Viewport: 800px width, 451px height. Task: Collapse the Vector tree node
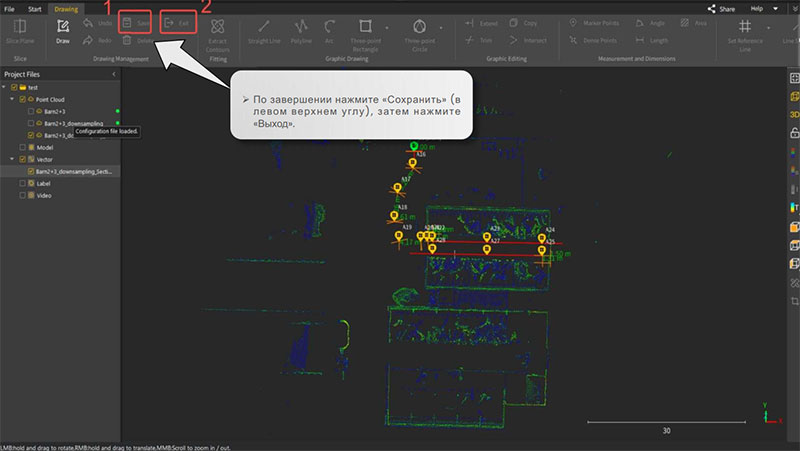click(x=12, y=159)
